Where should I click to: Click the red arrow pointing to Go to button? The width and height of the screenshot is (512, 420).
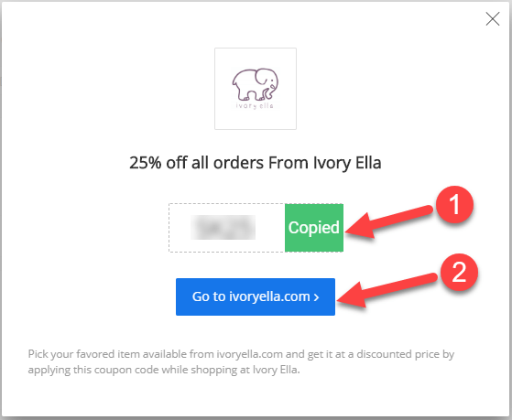click(387, 290)
